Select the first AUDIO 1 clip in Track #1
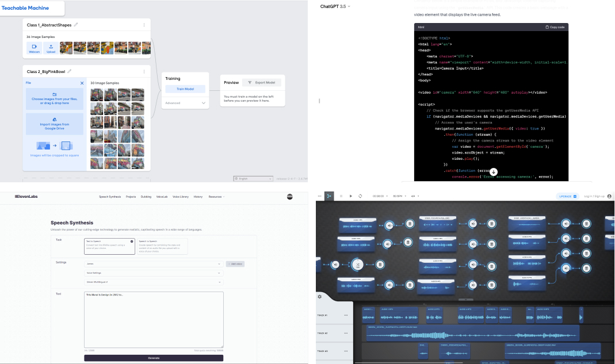The height and width of the screenshot is (364, 615). tap(368, 315)
